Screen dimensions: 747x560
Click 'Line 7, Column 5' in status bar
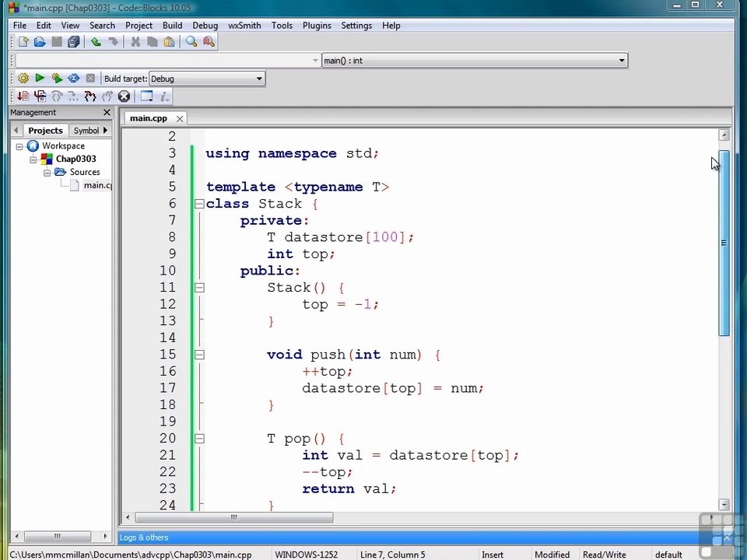(392, 555)
